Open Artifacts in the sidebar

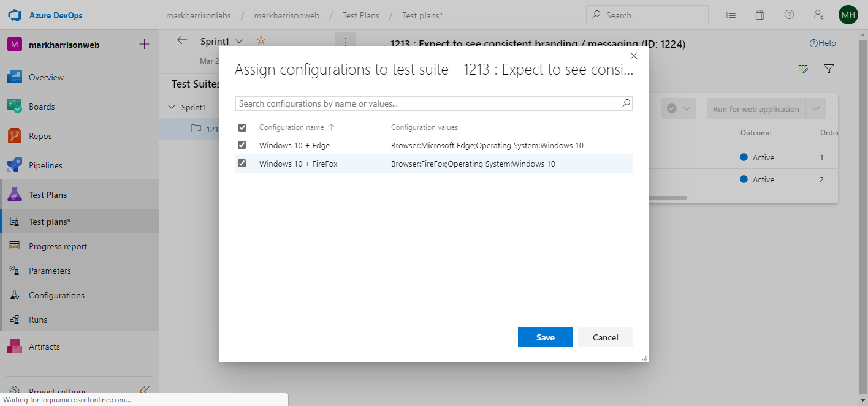pos(15,347)
